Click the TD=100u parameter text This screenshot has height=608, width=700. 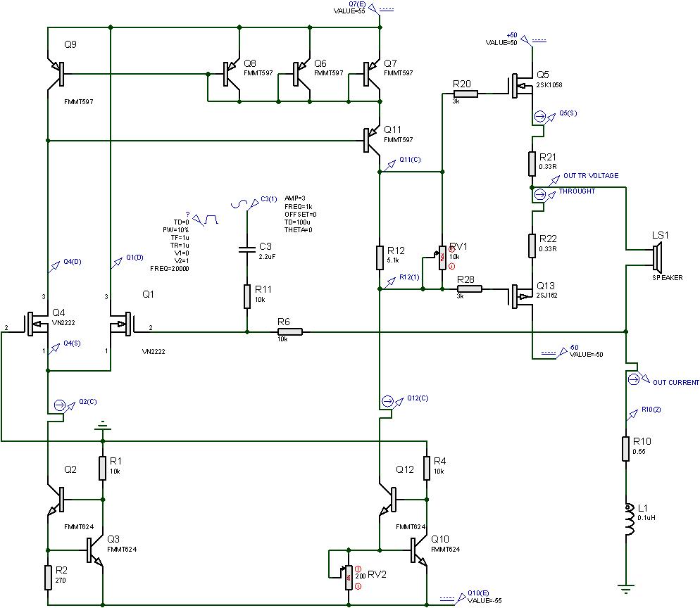tap(297, 222)
